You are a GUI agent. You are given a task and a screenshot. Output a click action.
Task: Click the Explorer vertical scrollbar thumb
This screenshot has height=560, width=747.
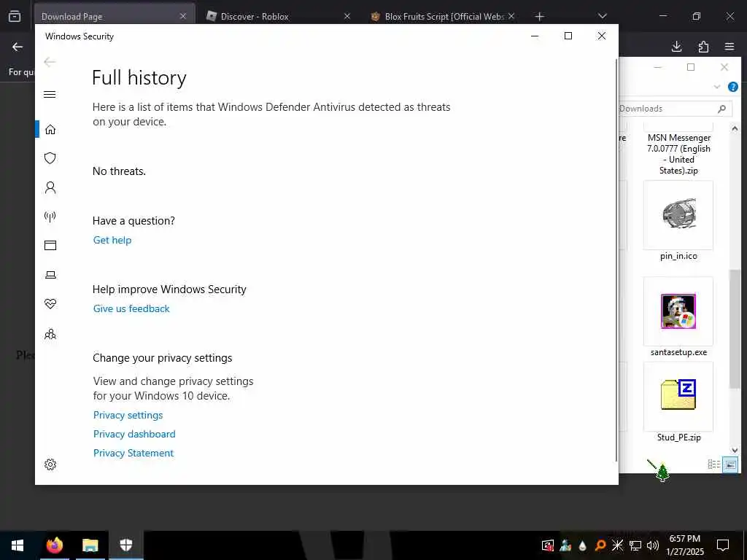735,329
